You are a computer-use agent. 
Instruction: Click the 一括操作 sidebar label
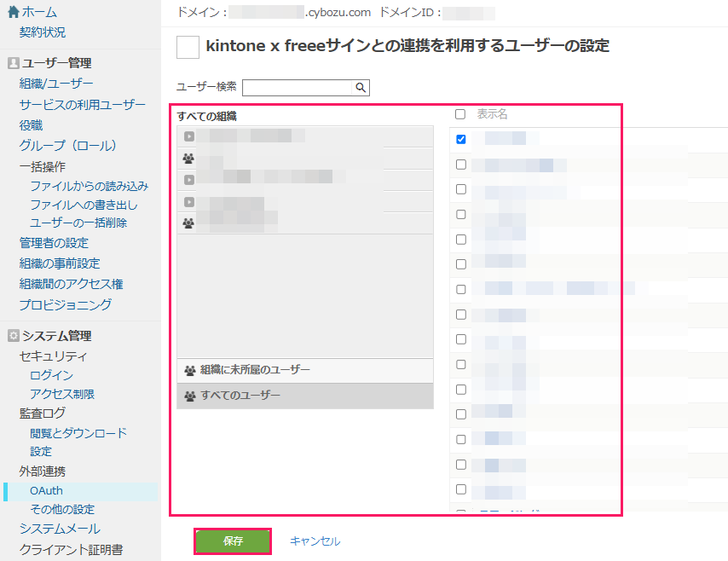point(43,167)
